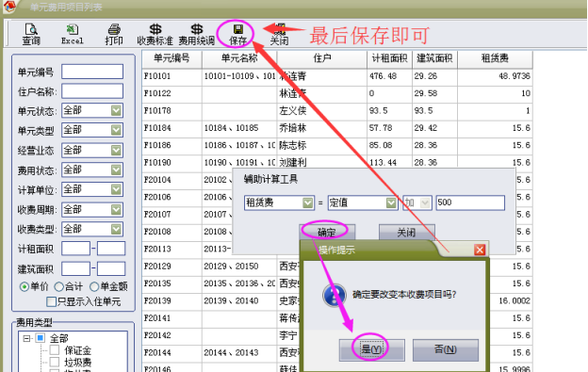Click the 查询 toolbar icon
This screenshot has height=372, width=588.
pyautogui.click(x=31, y=34)
